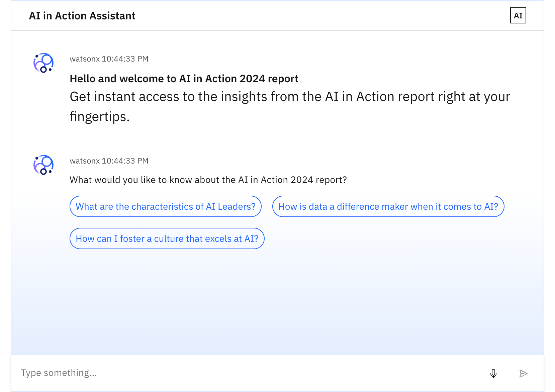The height and width of the screenshot is (392, 555).
Task: Choose "How is data a difference maker" suggestion
Action: click(388, 206)
